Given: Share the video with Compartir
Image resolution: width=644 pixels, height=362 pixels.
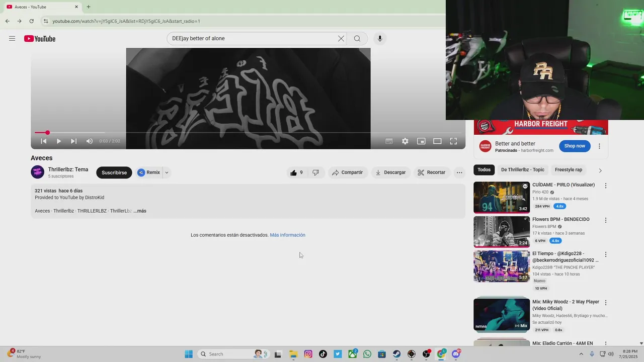Looking at the screenshot, I should point(347,172).
